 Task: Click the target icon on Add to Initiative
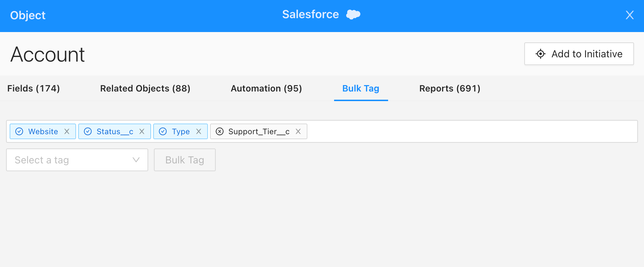(x=540, y=54)
